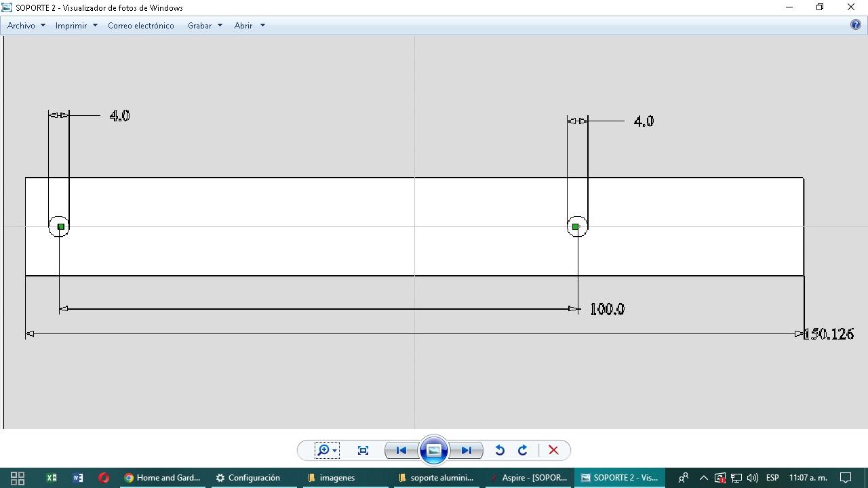Screen dimensions: 868x488
Task: Delete the current photo with red X
Action: 553,450
